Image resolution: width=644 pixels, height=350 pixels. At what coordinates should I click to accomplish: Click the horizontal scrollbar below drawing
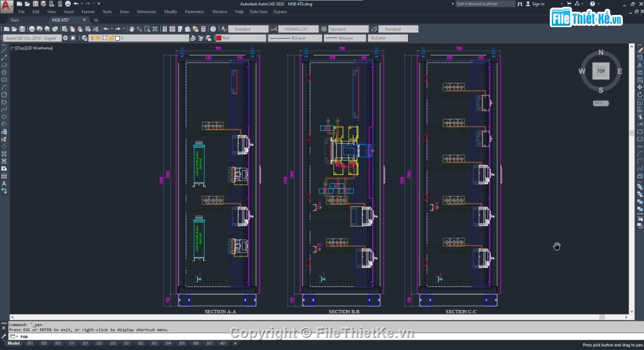coord(319,317)
